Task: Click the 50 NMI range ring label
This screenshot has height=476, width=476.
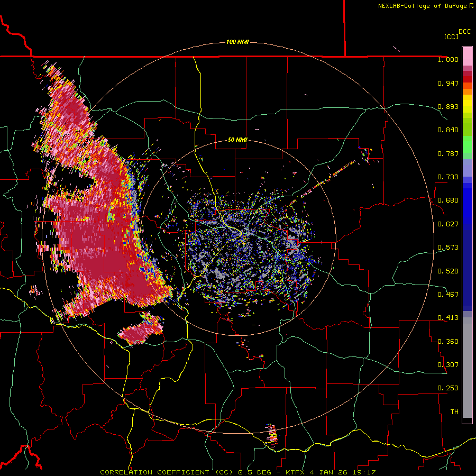Action: click(x=237, y=140)
